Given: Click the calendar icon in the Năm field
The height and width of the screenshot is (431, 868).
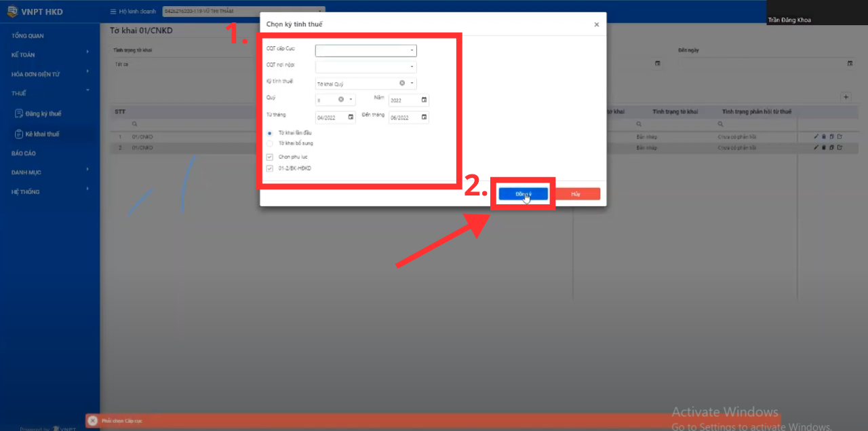Looking at the screenshot, I should 424,100.
